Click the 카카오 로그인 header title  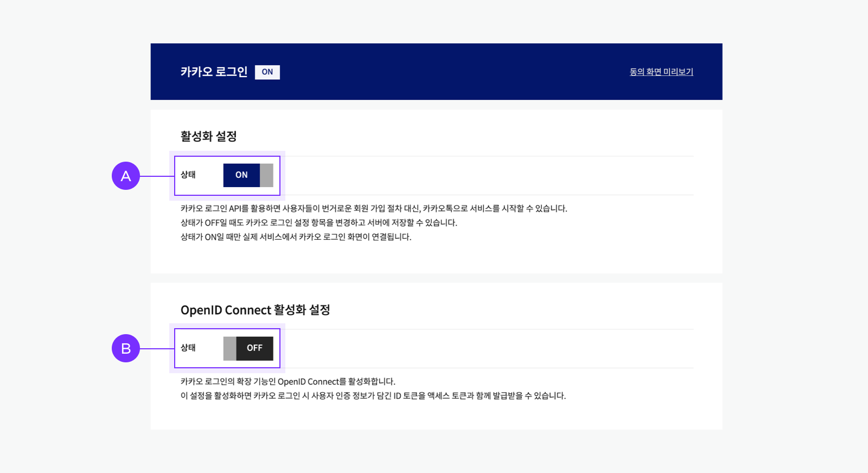click(214, 72)
